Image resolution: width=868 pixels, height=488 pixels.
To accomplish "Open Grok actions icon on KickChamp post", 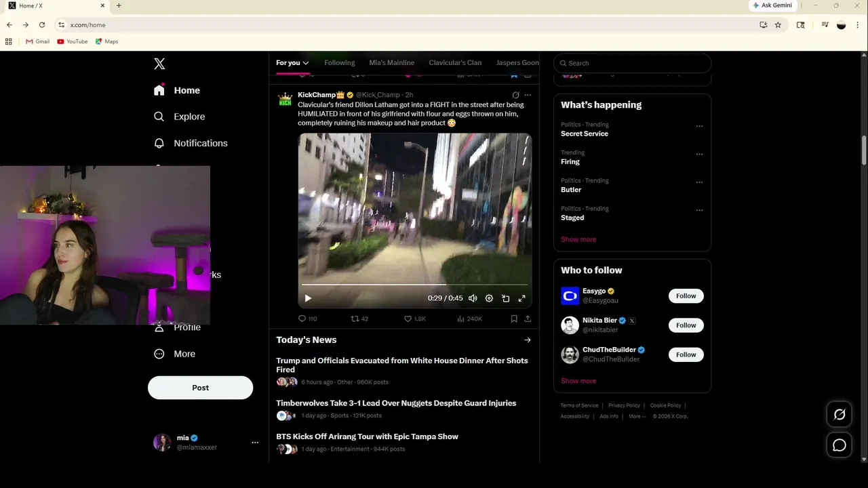I will [x=515, y=95].
